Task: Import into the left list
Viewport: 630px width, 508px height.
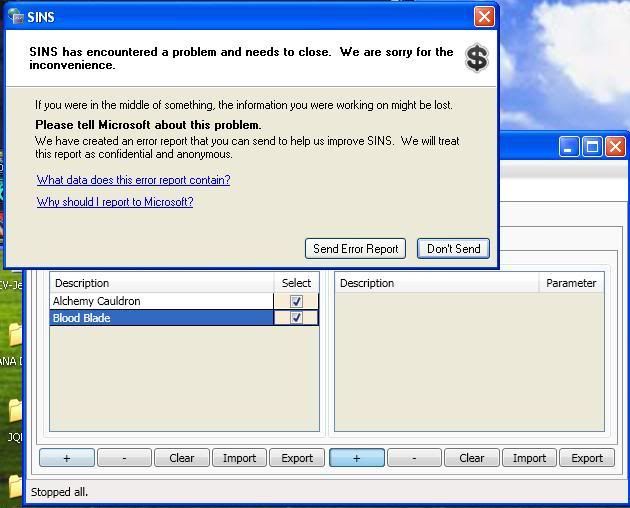Action: click(x=239, y=458)
